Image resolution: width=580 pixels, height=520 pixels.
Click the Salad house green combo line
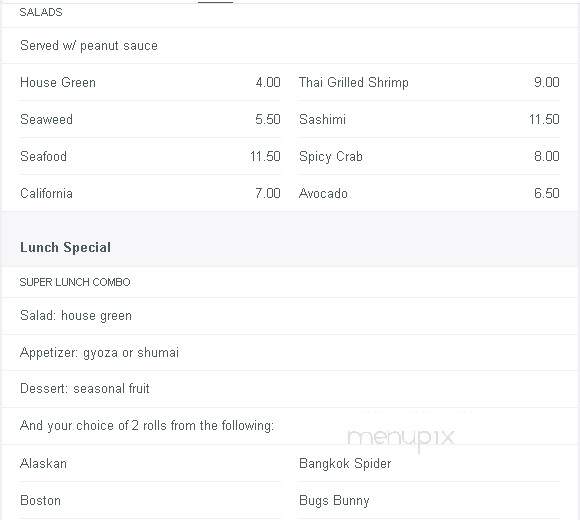click(x=76, y=315)
